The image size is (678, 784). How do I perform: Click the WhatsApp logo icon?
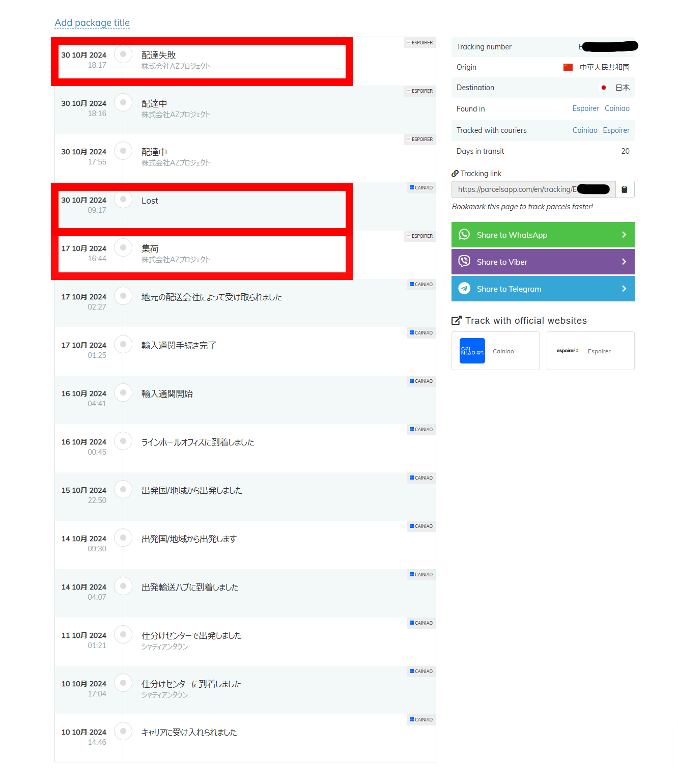(464, 235)
